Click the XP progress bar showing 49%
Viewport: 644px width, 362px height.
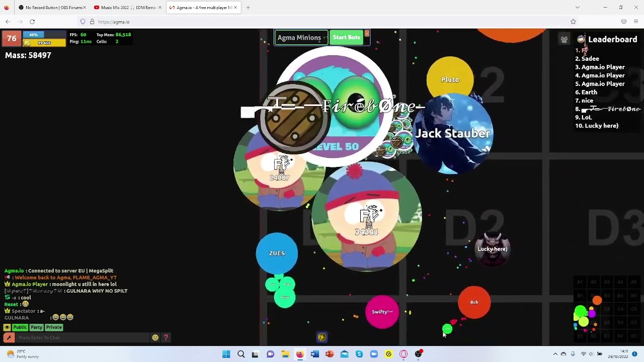(44, 35)
